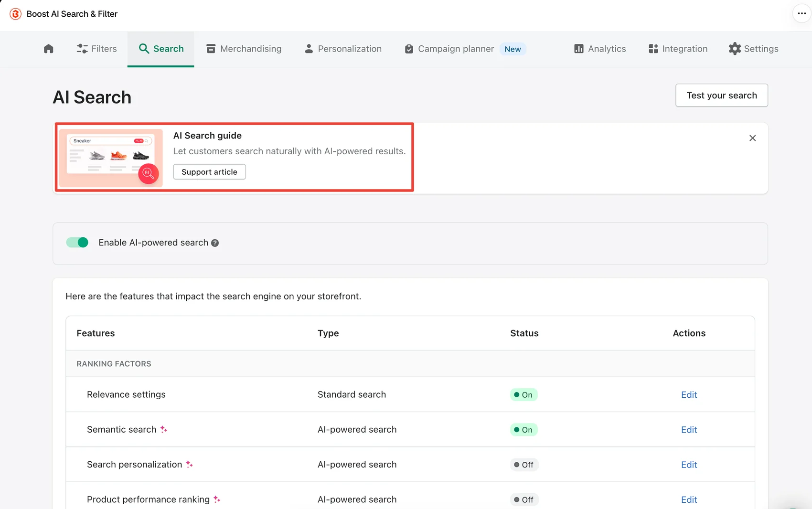Click the Search magnifier icon in tab

[x=144, y=49]
